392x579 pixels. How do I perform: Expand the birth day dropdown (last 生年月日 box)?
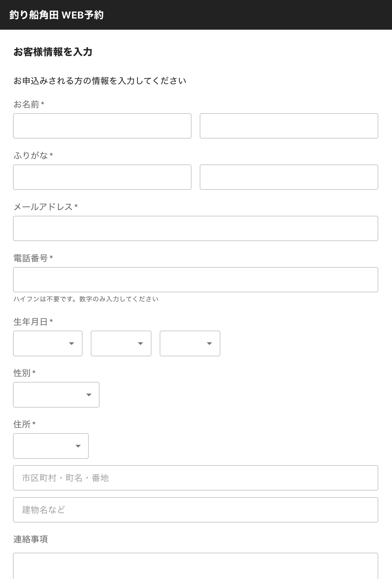click(190, 343)
